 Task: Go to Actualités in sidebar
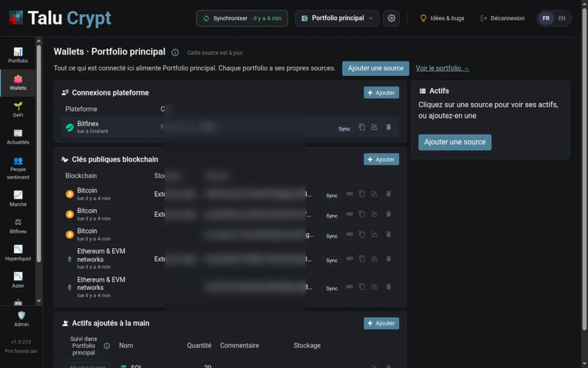pos(18,137)
